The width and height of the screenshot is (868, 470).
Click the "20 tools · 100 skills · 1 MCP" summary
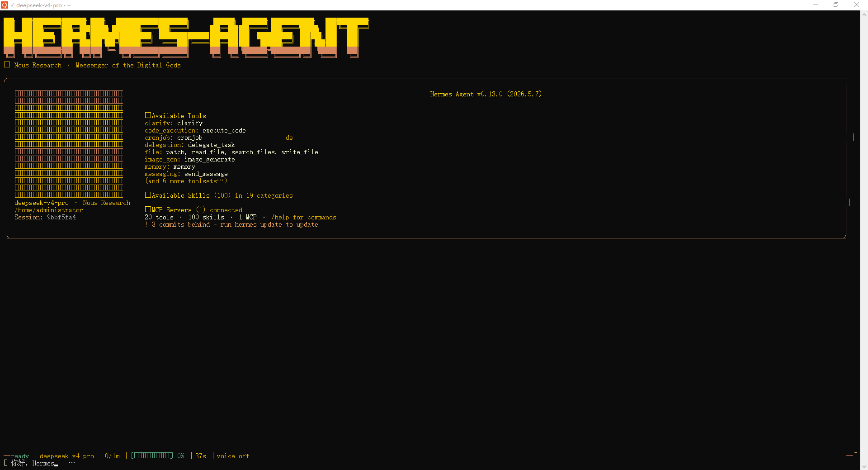point(201,217)
